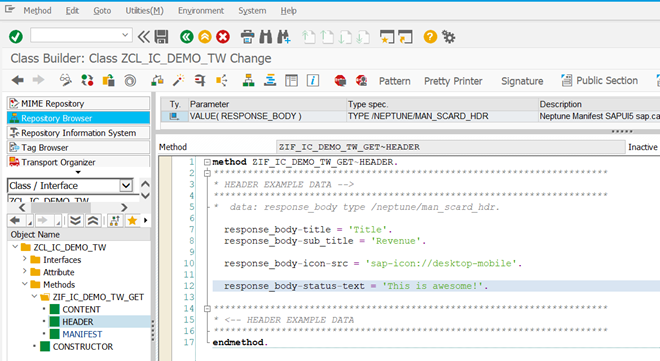
Task: Open Help with the orange question mark
Action: (430, 37)
